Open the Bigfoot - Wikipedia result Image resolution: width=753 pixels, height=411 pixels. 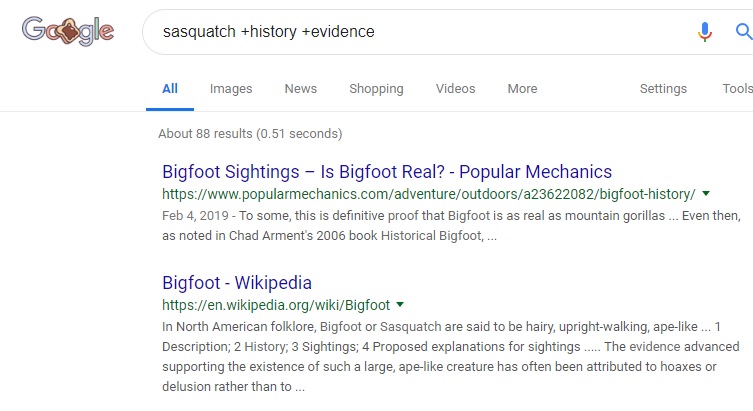coord(237,282)
